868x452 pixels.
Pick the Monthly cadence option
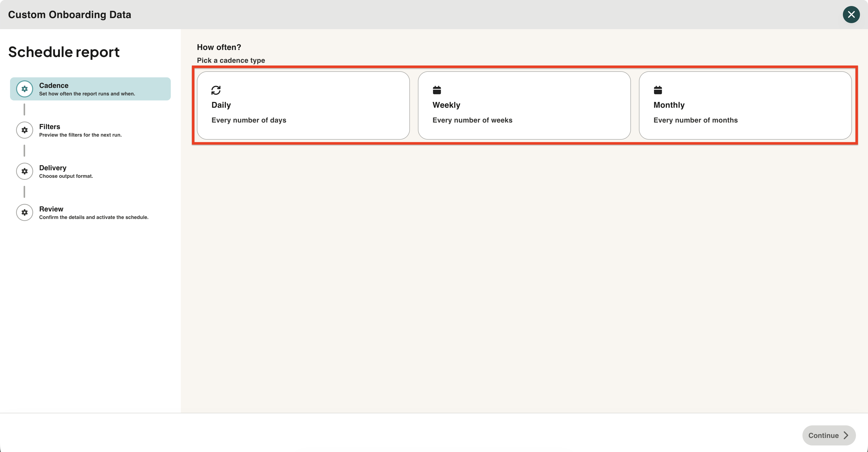pyautogui.click(x=745, y=105)
